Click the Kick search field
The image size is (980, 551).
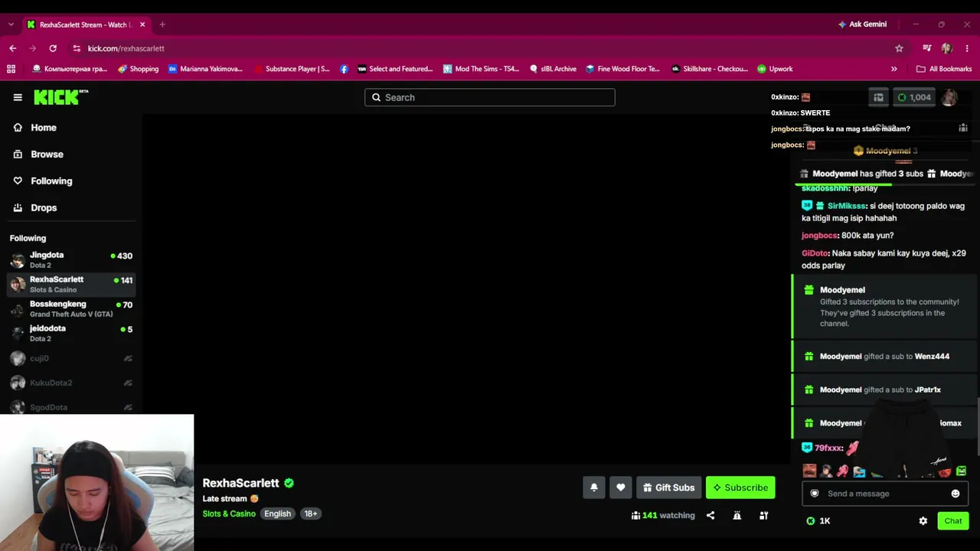tap(490, 97)
